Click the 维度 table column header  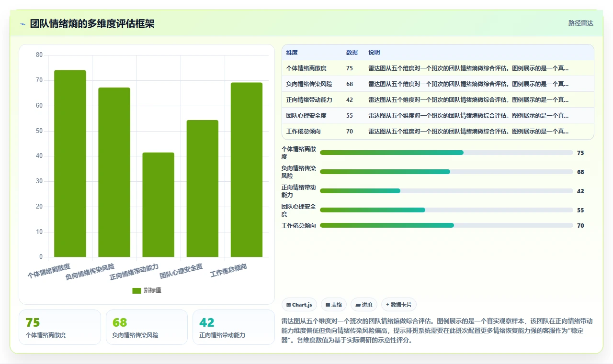point(292,53)
